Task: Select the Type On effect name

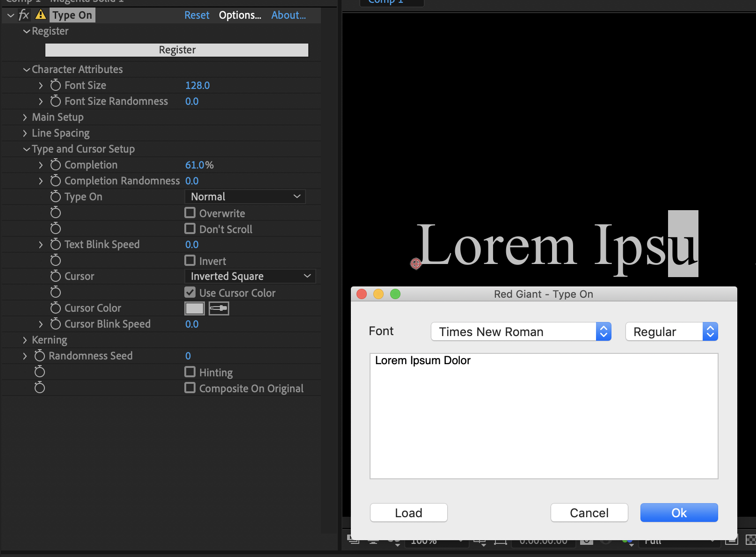Action: tap(73, 15)
